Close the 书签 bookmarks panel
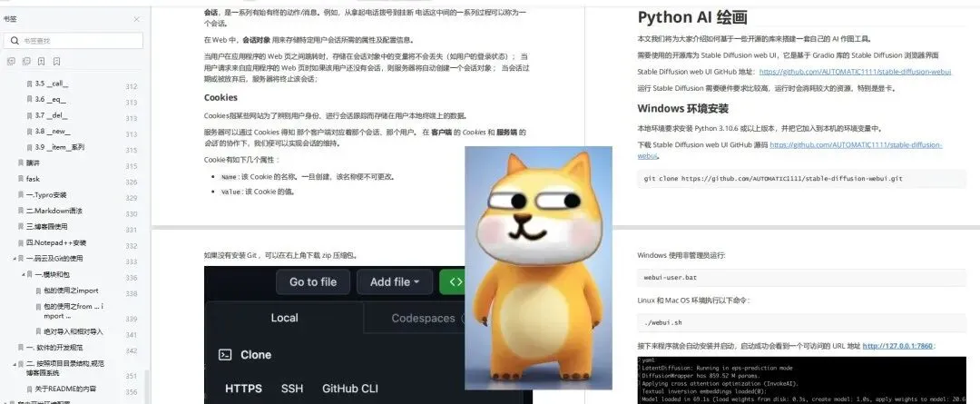The height and width of the screenshot is (404, 980). tap(136, 19)
